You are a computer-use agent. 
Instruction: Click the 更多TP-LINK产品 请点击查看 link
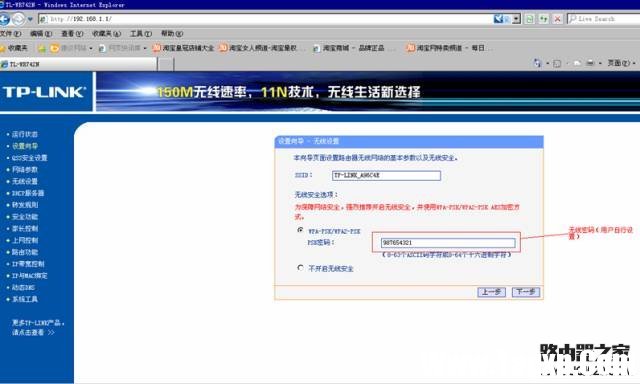click(38, 328)
